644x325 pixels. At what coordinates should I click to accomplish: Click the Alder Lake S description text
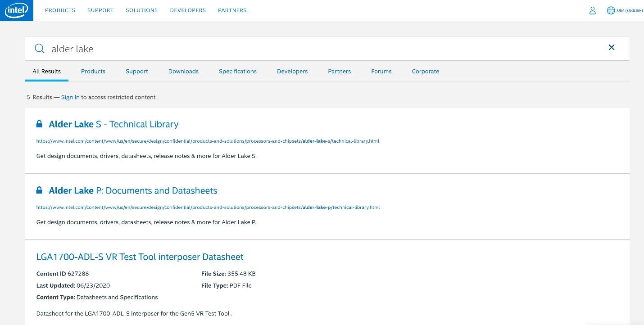[x=146, y=156]
